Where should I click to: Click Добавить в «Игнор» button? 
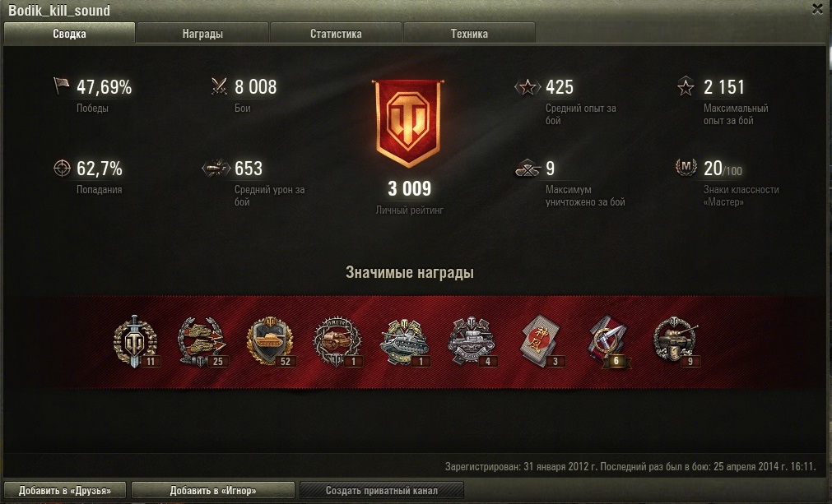[x=213, y=490]
